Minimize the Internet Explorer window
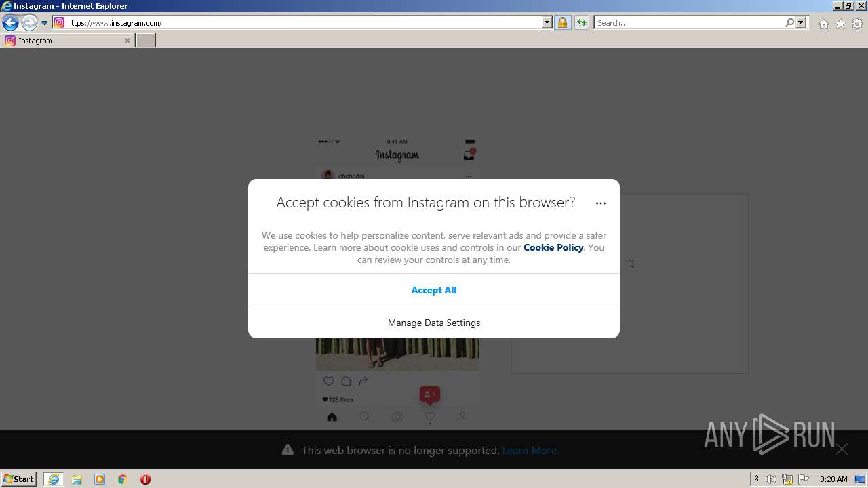The width and height of the screenshot is (868, 488). point(837,5)
